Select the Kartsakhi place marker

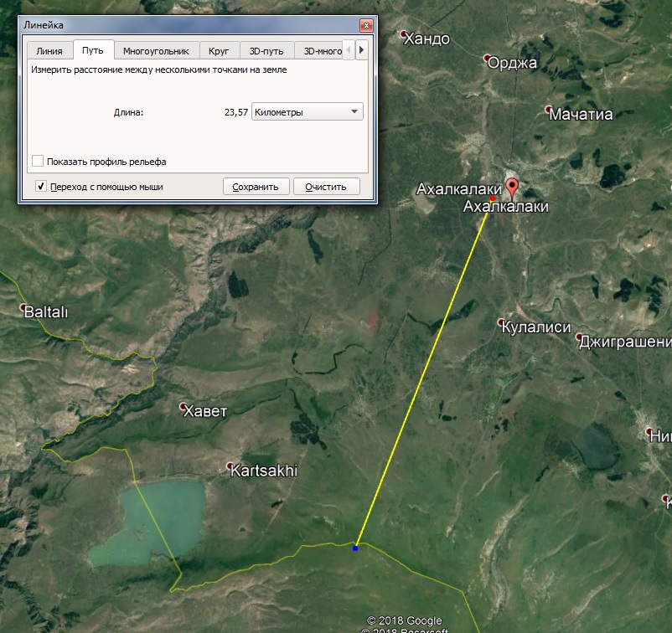point(230,466)
